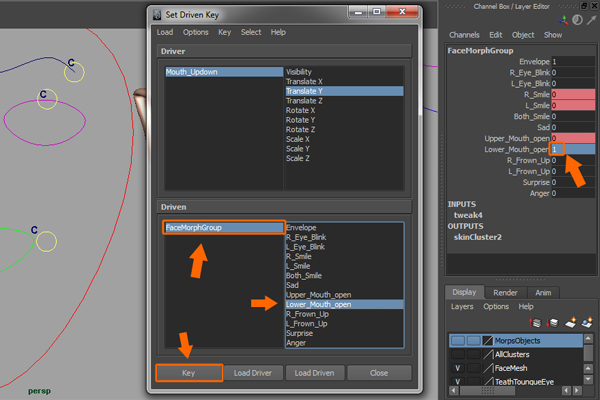Click the Key button
This screenshot has height=400, width=600.
point(189,373)
